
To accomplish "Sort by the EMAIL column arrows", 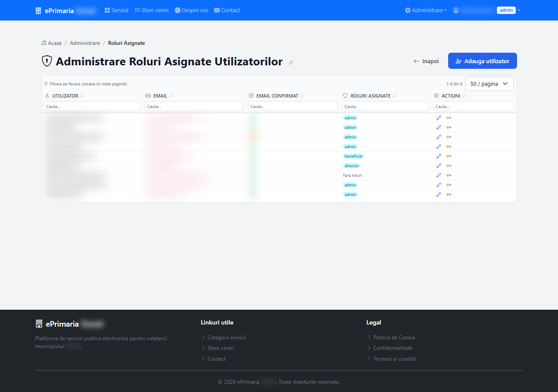I will (x=171, y=96).
